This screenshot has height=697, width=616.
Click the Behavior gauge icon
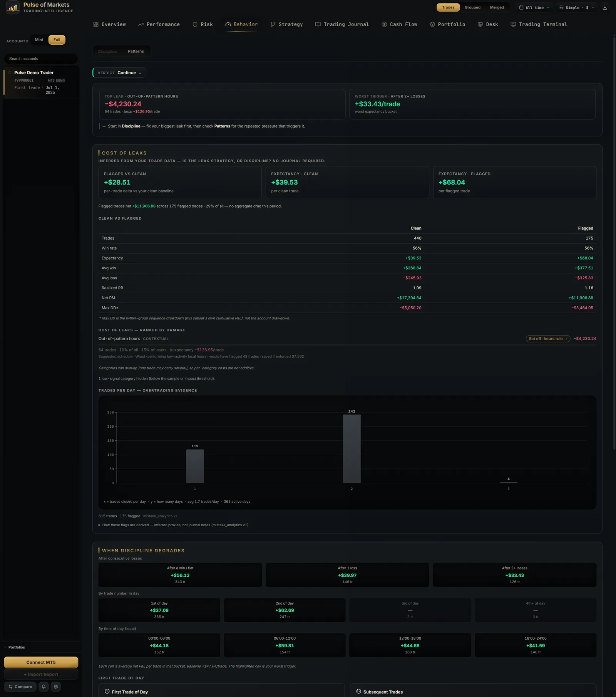click(x=228, y=24)
